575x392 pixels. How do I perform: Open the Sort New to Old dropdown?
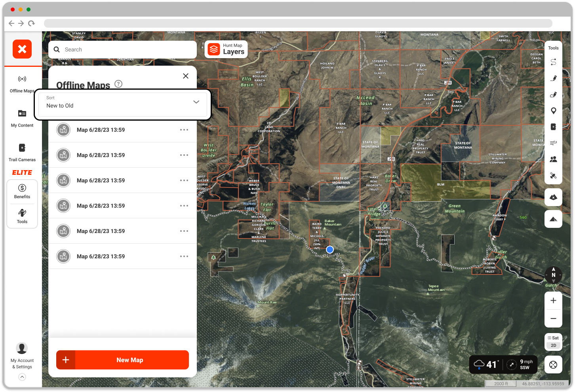point(122,104)
